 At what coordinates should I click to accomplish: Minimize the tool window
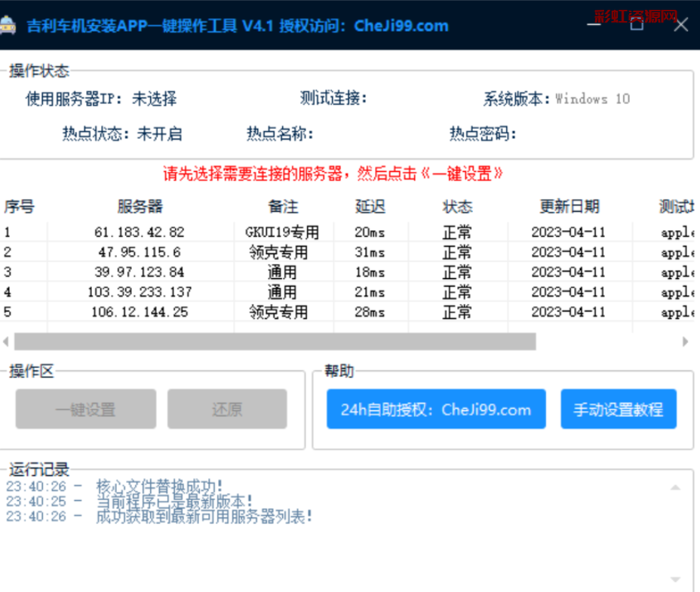click(593, 25)
